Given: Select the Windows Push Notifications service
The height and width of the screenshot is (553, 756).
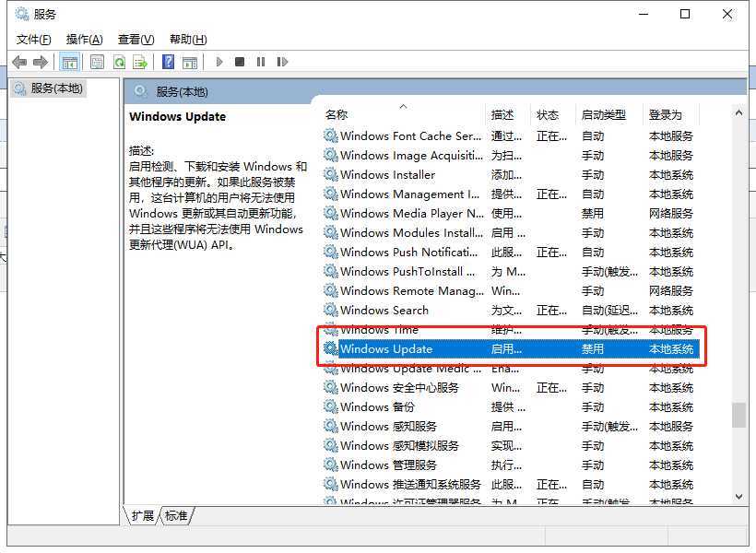Looking at the screenshot, I should [409, 253].
